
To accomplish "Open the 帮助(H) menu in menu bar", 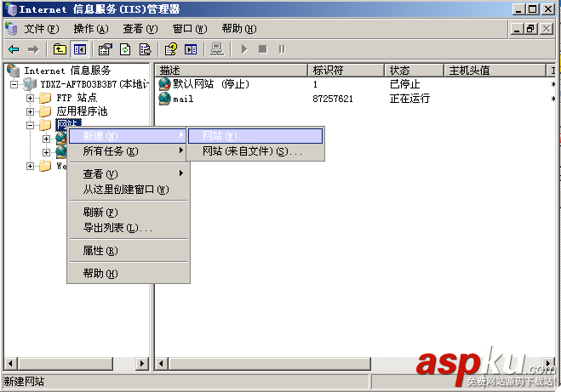I will [x=238, y=29].
